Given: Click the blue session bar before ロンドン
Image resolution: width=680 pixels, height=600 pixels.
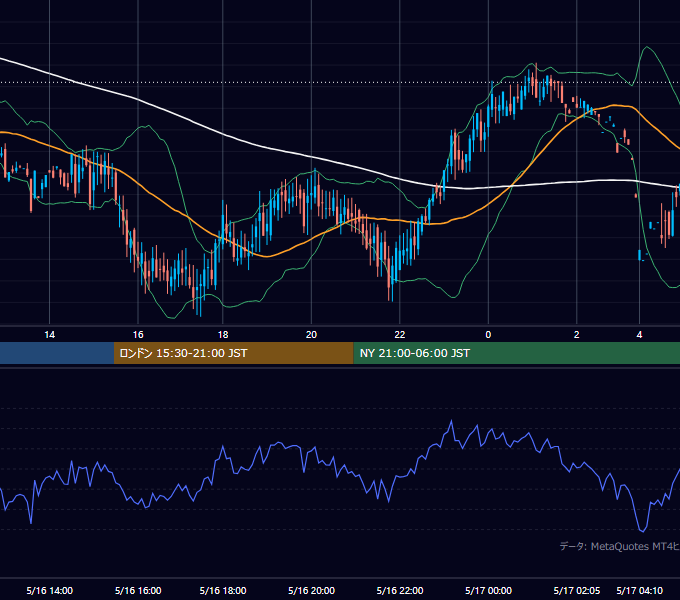Looking at the screenshot, I should (x=57, y=353).
